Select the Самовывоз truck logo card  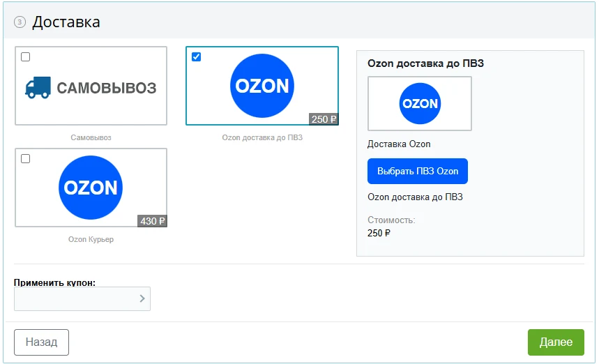coord(91,86)
